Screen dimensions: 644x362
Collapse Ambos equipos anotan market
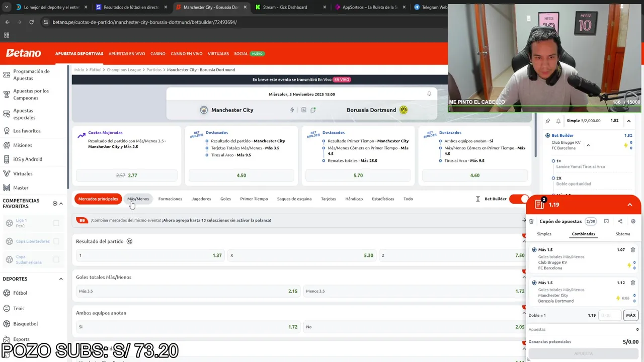(x=524, y=313)
